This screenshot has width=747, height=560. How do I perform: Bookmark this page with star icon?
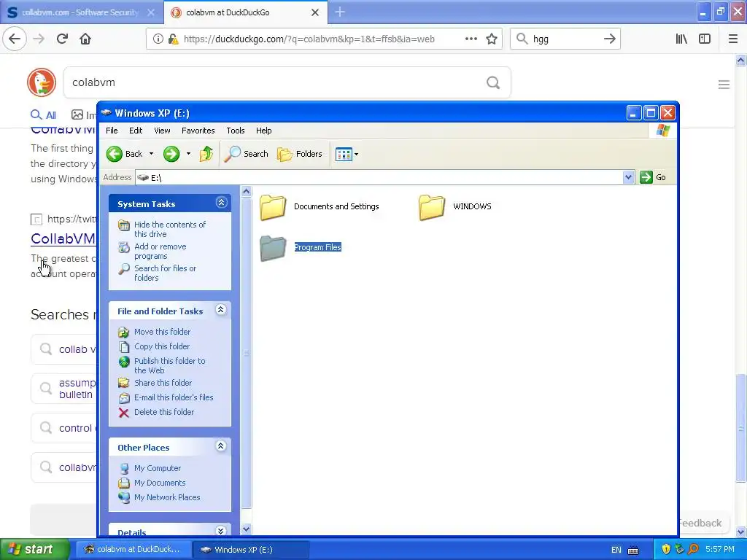(492, 39)
